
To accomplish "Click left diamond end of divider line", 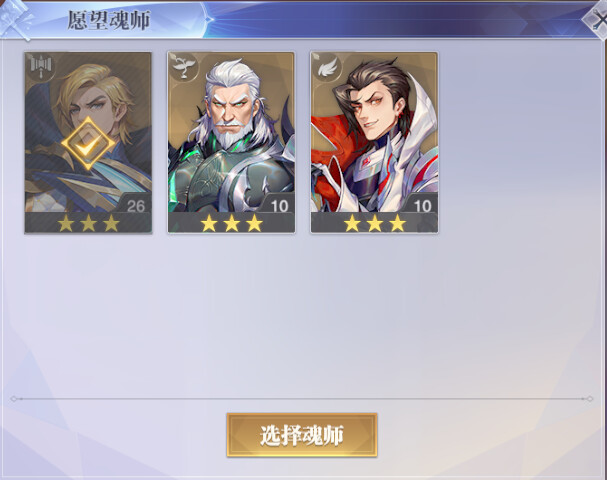I will (x=14, y=398).
